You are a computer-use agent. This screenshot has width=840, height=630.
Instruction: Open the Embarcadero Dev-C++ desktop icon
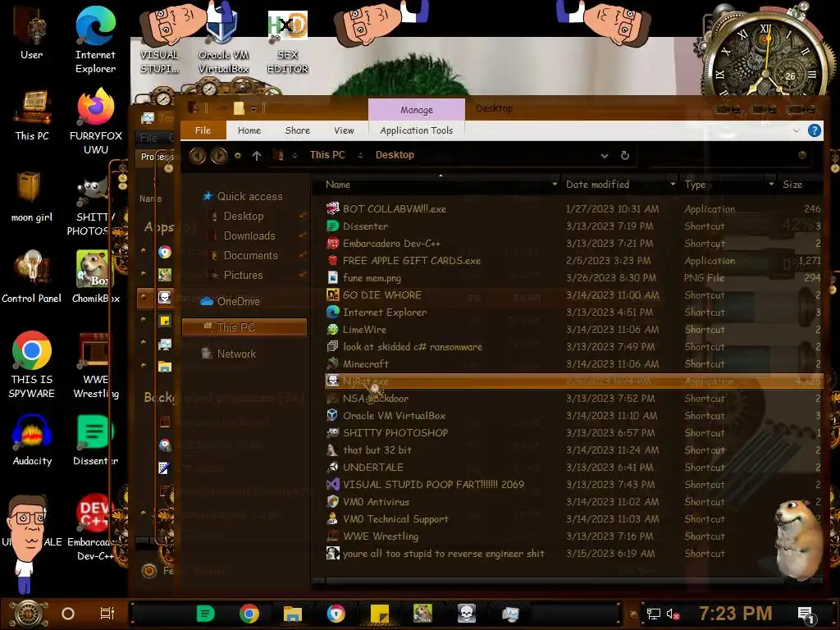pyautogui.click(x=94, y=527)
